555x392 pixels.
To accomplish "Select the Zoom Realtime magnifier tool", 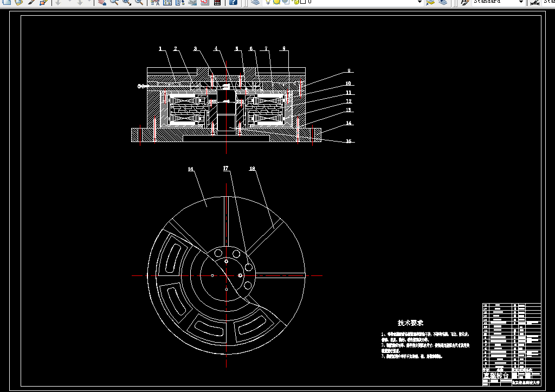I will pyautogui.click(x=114, y=2).
